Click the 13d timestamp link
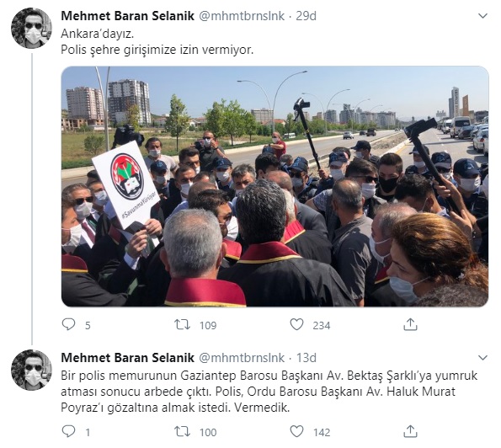 pyautogui.click(x=306, y=358)
